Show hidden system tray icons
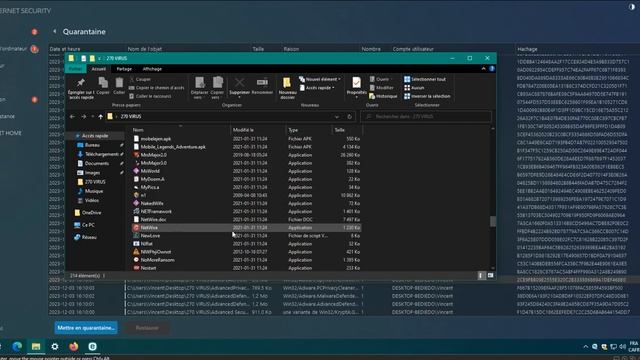640x360 pixels. pos(586,347)
